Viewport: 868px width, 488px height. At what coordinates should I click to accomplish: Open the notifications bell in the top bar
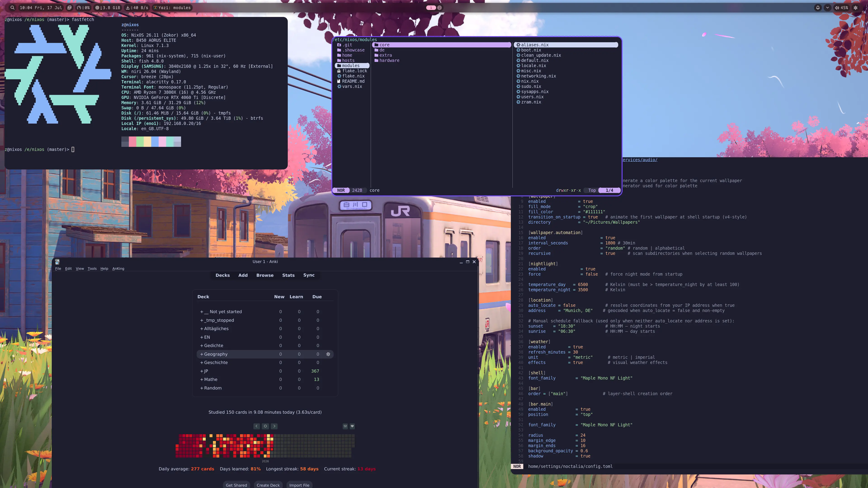[818, 8]
